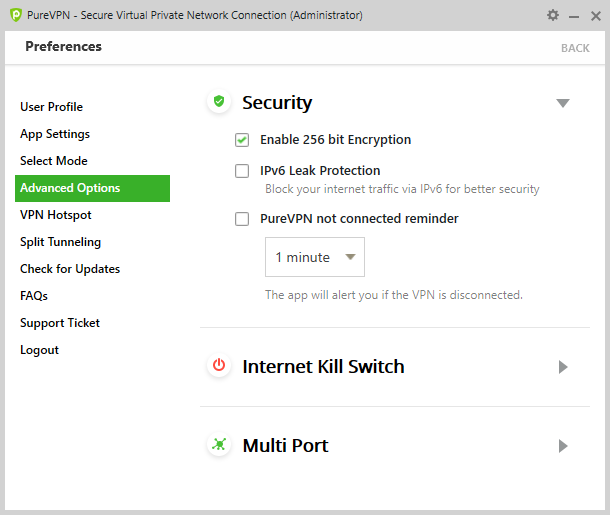Click the red Internet Kill Switch power icon
Screen dimensions: 610x515
219,365
